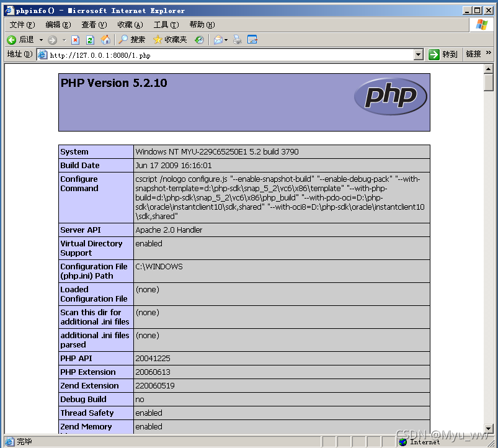Click the 链接 links toolbar label
Image resolution: width=498 pixels, height=448 pixels.
[473, 54]
